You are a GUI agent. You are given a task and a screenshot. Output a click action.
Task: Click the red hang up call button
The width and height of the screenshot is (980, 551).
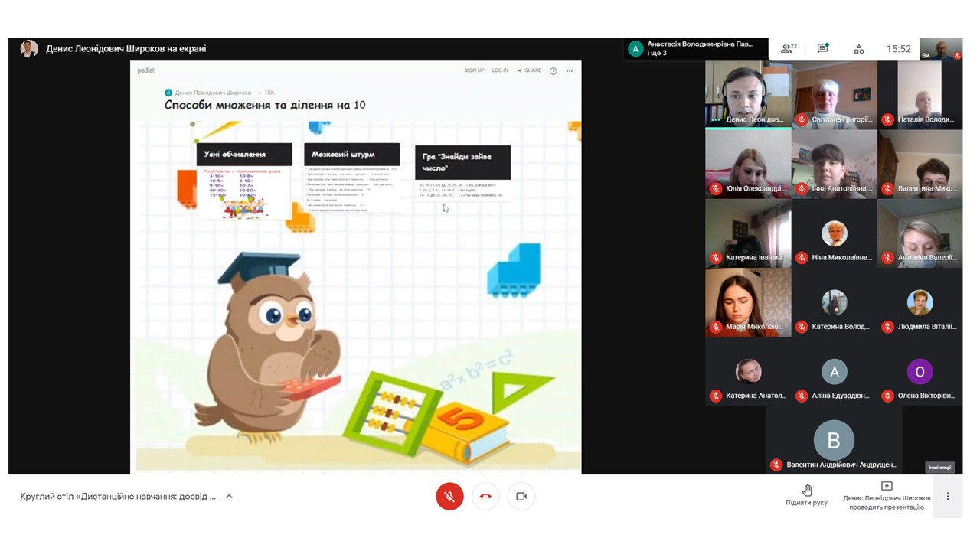click(485, 496)
